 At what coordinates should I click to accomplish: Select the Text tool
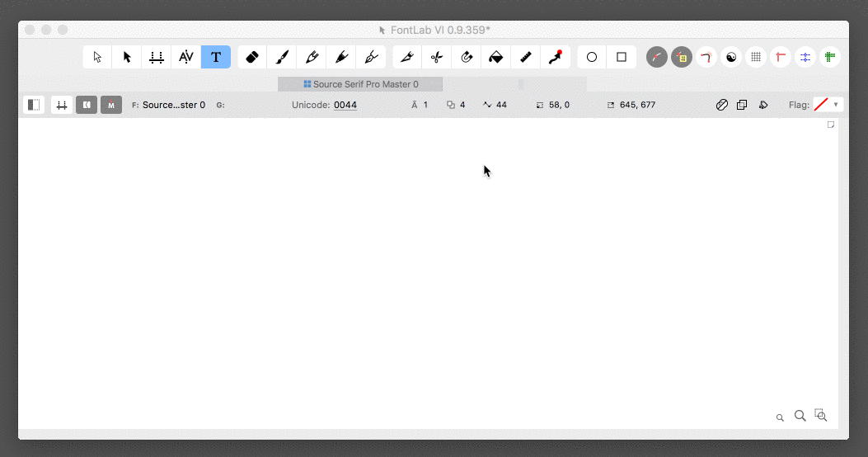point(216,57)
